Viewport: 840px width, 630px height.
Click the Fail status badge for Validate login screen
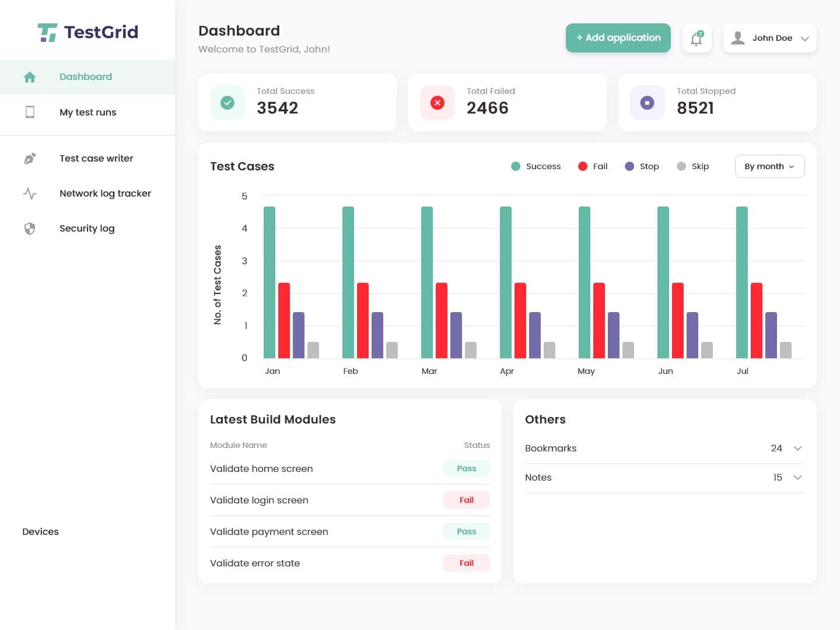point(466,500)
